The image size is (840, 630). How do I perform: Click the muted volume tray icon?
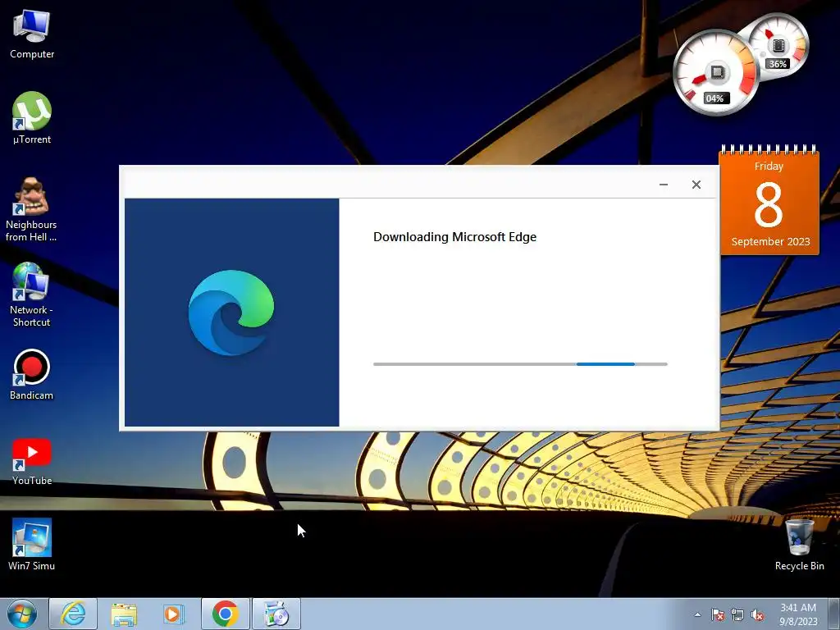pos(757,614)
